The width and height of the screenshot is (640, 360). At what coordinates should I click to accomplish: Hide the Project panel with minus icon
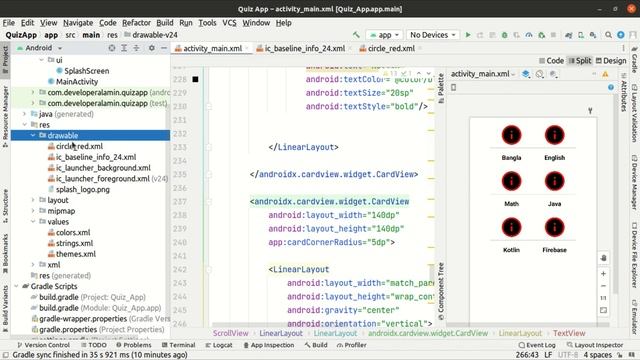coord(164,48)
